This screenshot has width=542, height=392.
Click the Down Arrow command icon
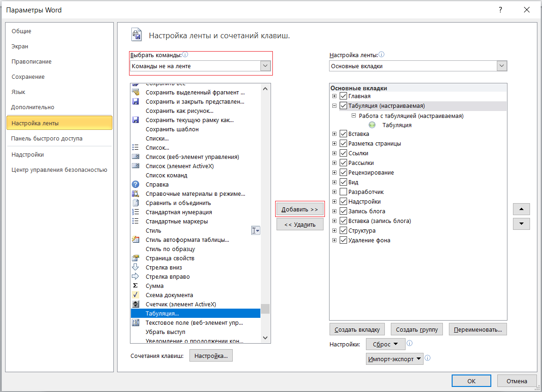pos(135,267)
